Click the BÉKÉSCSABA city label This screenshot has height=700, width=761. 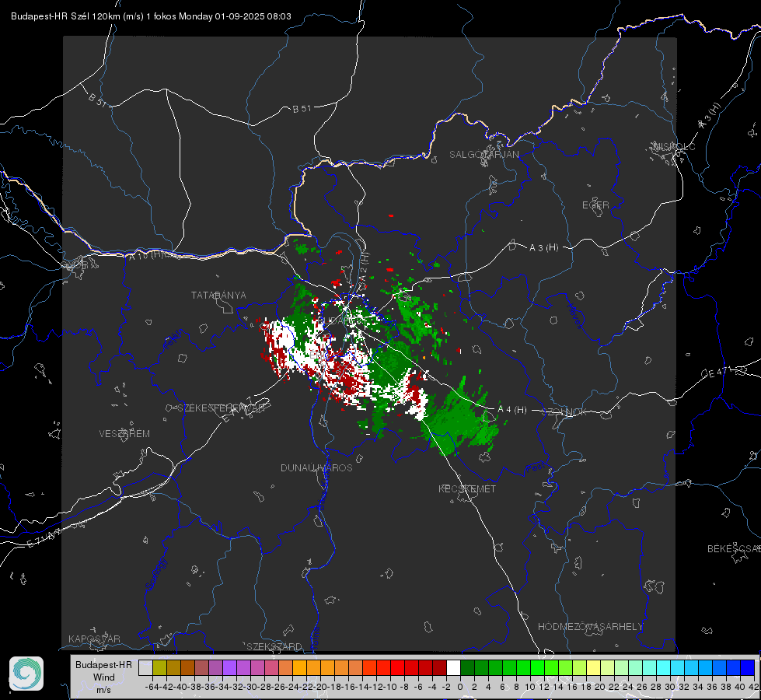pyautogui.click(x=734, y=549)
